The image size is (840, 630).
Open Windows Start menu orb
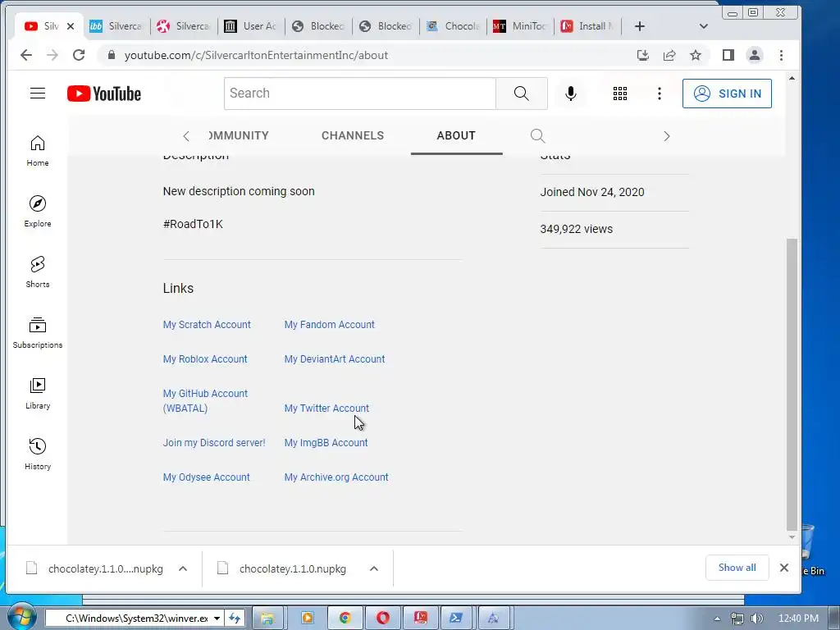pos(21,617)
